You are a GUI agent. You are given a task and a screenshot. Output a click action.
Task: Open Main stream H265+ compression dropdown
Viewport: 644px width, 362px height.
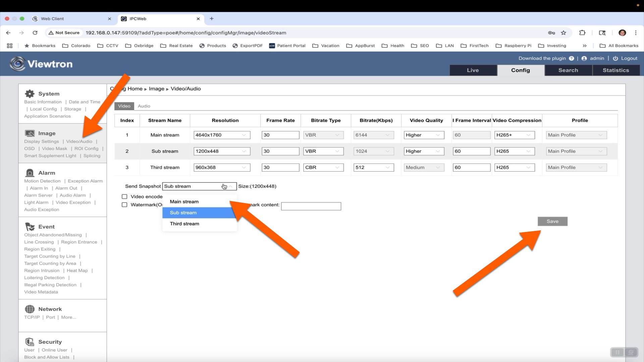click(515, 135)
